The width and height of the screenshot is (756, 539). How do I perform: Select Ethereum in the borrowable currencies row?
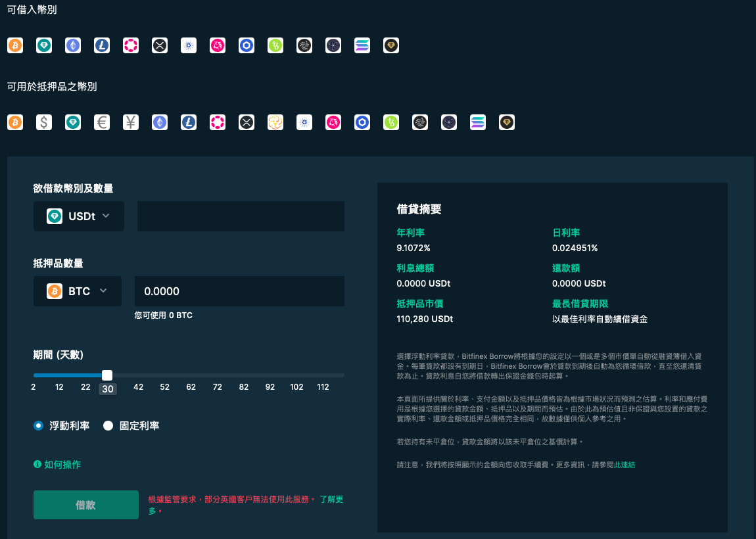[x=73, y=45]
